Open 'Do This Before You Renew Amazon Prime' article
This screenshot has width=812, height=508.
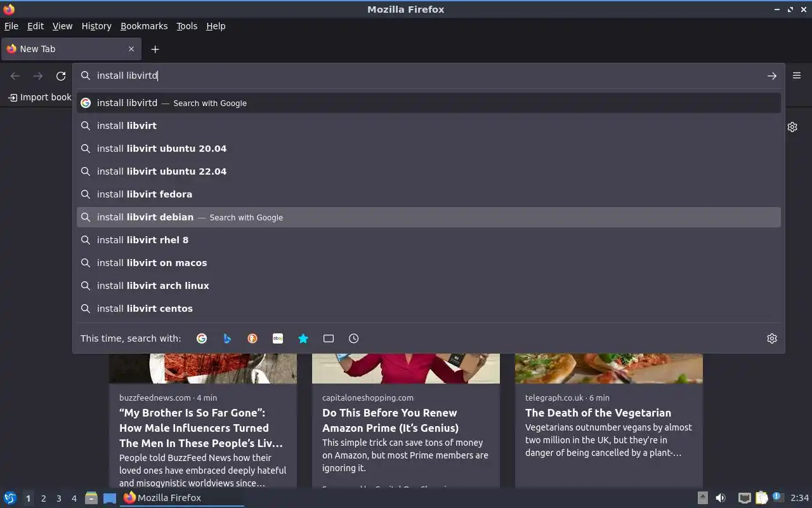pyautogui.click(x=390, y=420)
